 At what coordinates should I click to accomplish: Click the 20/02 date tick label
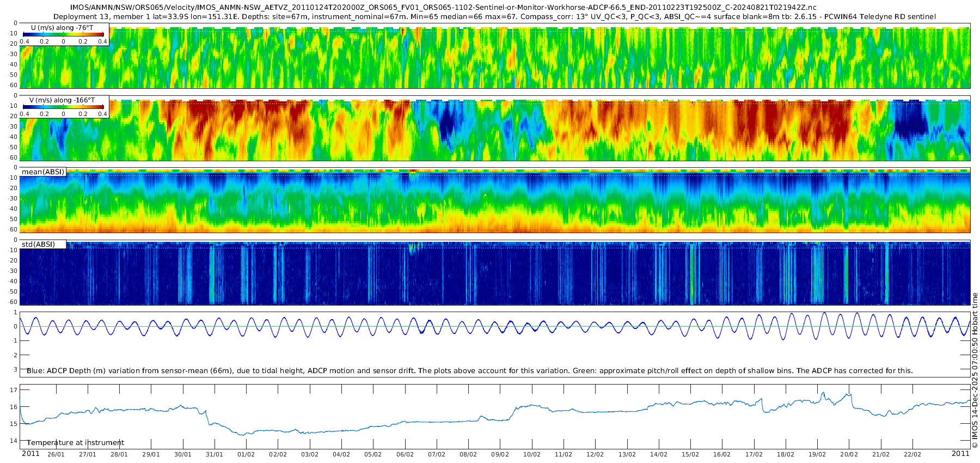(849, 454)
